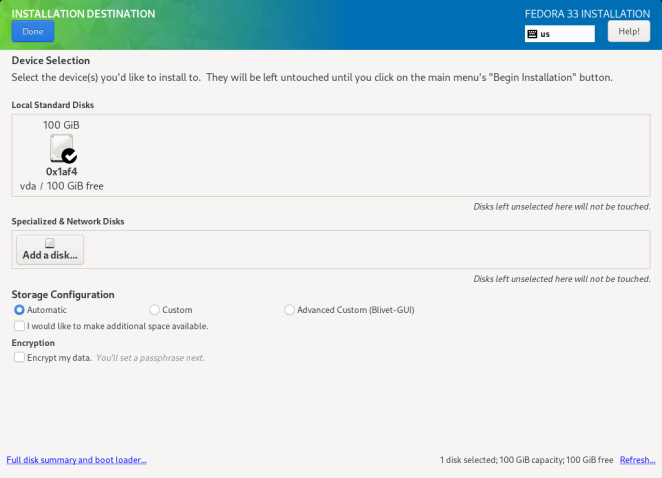Choose the Custom storage configuration option
Screen dimensions: 662x478
click(154, 310)
